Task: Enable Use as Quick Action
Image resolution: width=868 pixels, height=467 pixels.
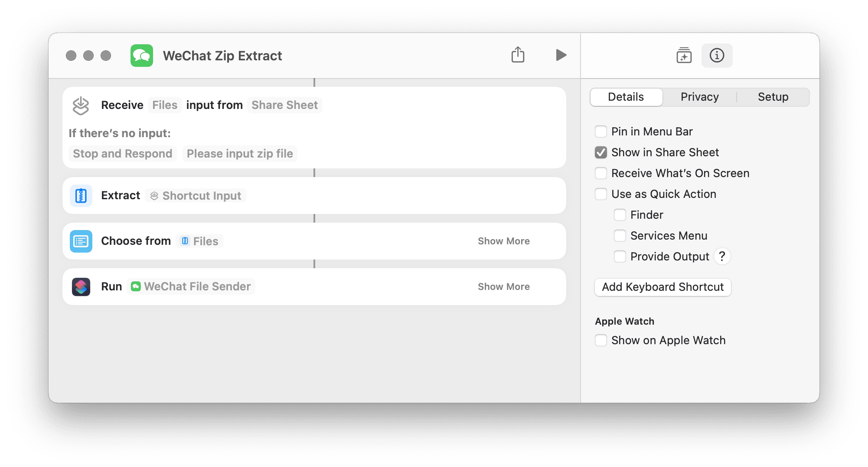Action: click(601, 194)
